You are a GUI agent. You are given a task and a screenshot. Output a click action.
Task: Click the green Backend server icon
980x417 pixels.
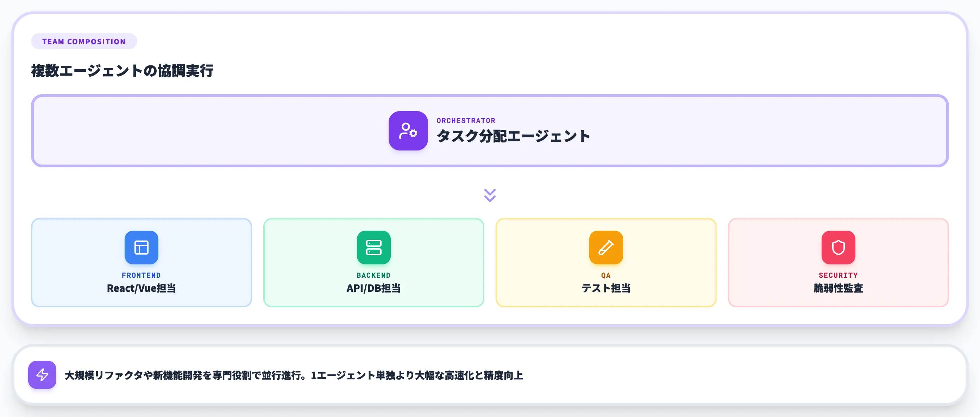click(373, 247)
